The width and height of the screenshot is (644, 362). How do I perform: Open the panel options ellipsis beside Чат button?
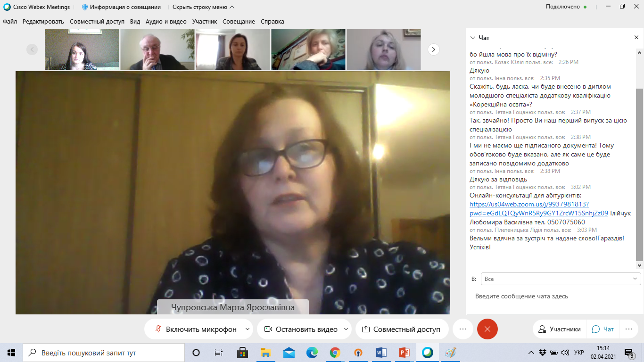628,329
